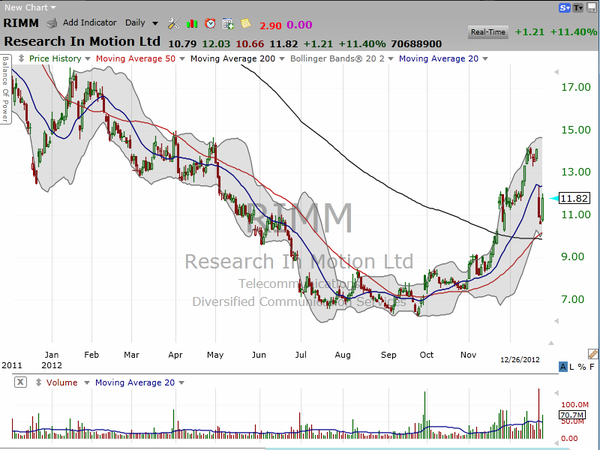Open the Moving Average 200 dropdown arrow
Screen dimensions: 600x450
click(282, 59)
